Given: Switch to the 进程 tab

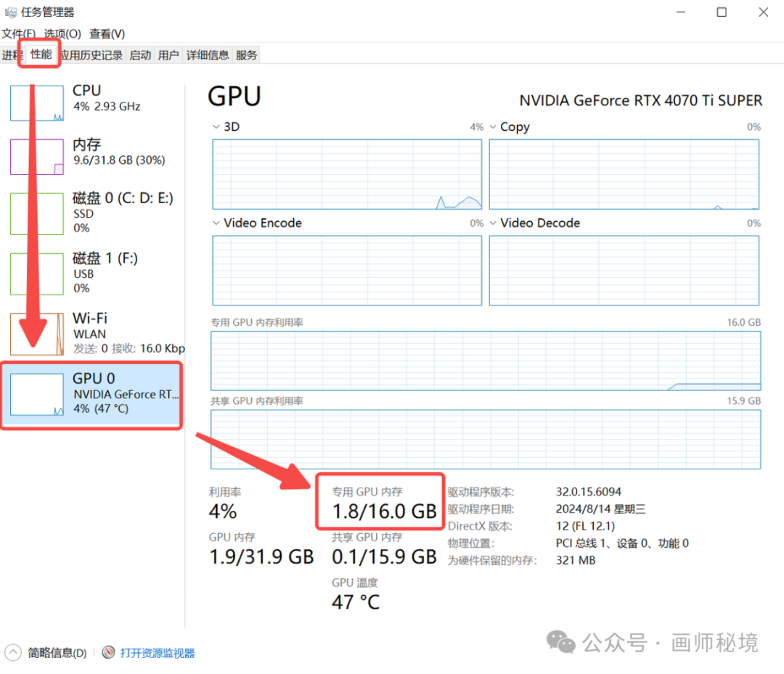Looking at the screenshot, I should coord(12,55).
